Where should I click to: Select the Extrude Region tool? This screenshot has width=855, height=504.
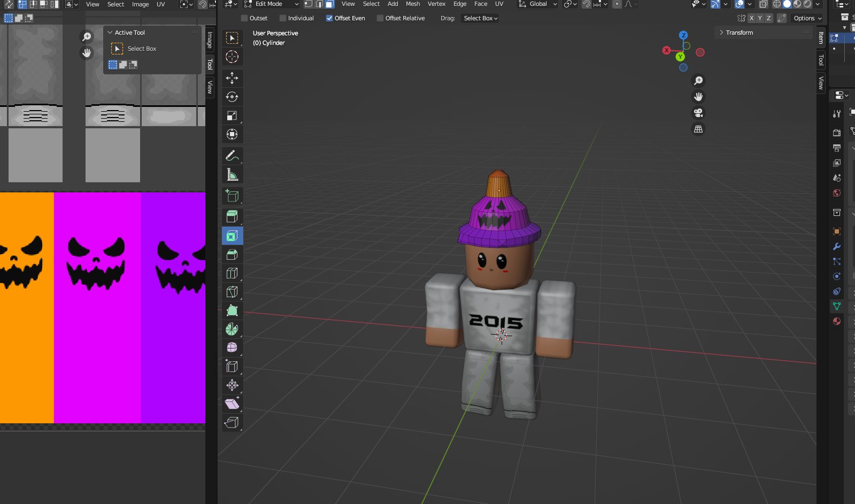232,217
